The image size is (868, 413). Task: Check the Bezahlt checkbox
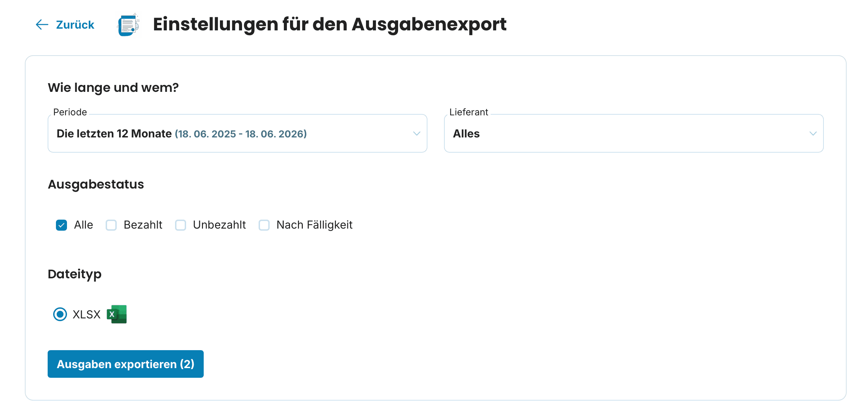tap(111, 225)
